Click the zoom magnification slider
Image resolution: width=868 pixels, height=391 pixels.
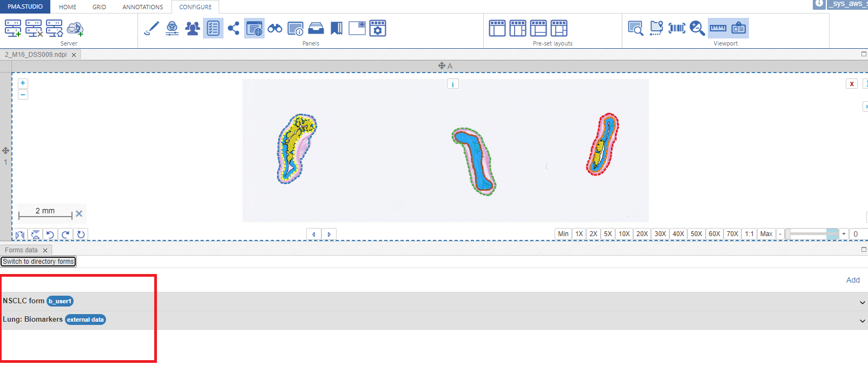tap(811, 234)
